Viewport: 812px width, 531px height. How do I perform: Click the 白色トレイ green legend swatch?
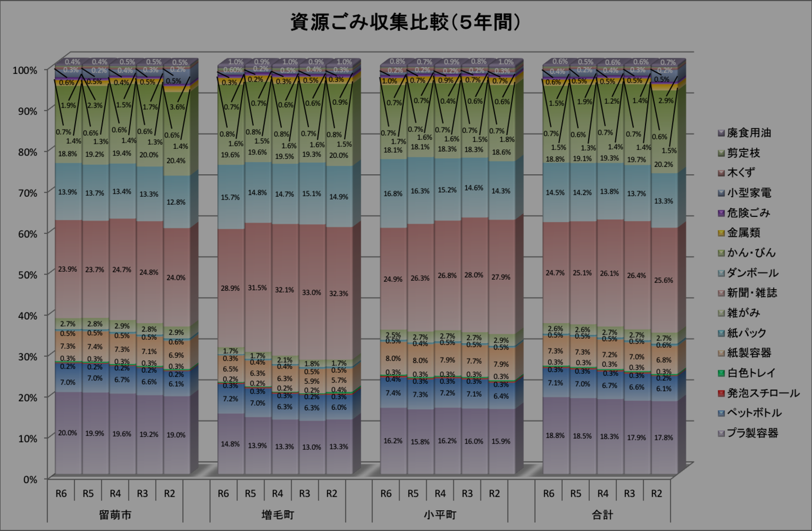tap(721, 373)
